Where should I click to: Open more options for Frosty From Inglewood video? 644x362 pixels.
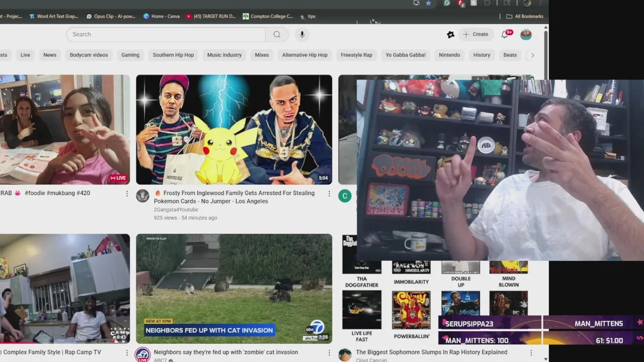click(329, 194)
